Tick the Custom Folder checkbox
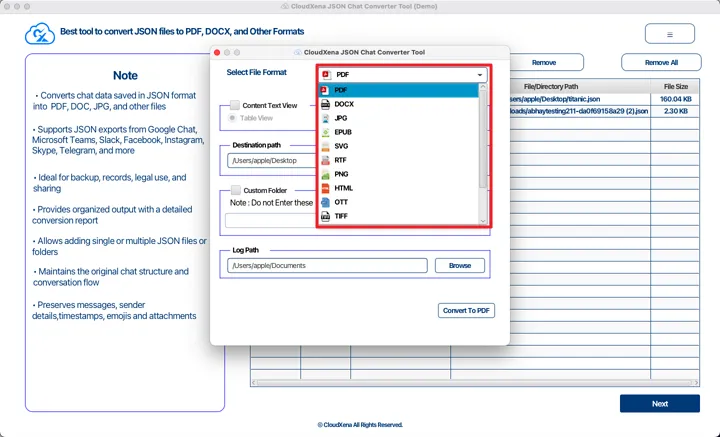The width and height of the screenshot is (720, 437). tap(235, 190)
